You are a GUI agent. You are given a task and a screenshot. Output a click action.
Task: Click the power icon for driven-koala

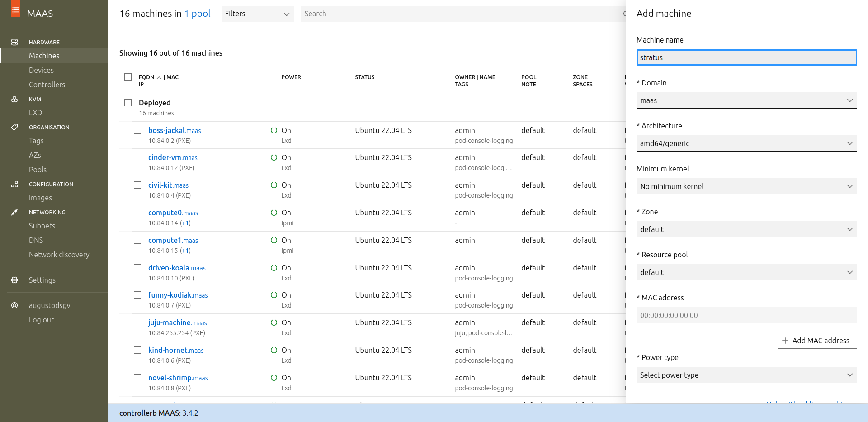tap(274, 268)
